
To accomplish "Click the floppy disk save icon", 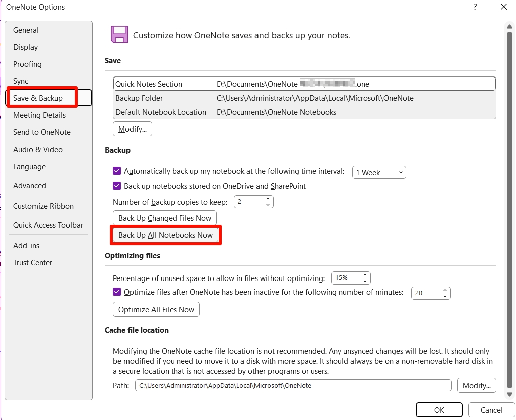I will point(119,34).
